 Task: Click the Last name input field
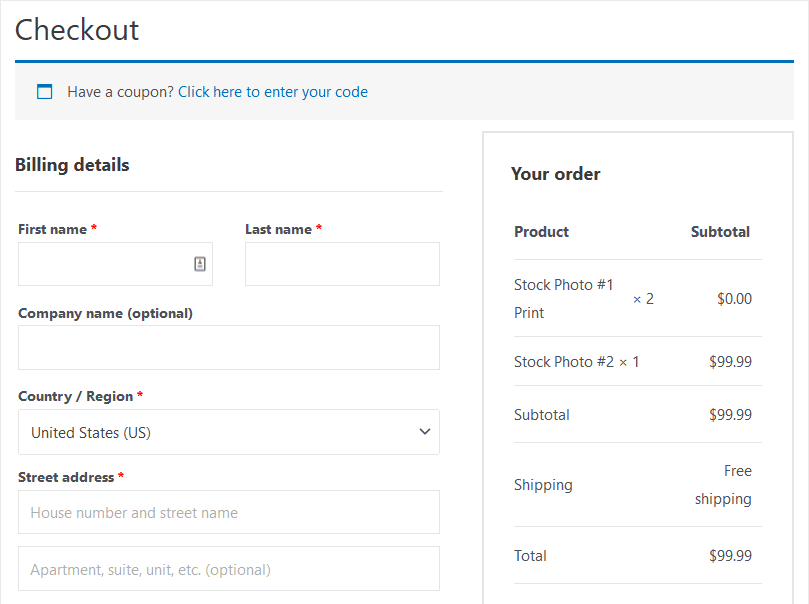(x=342, y=263)
